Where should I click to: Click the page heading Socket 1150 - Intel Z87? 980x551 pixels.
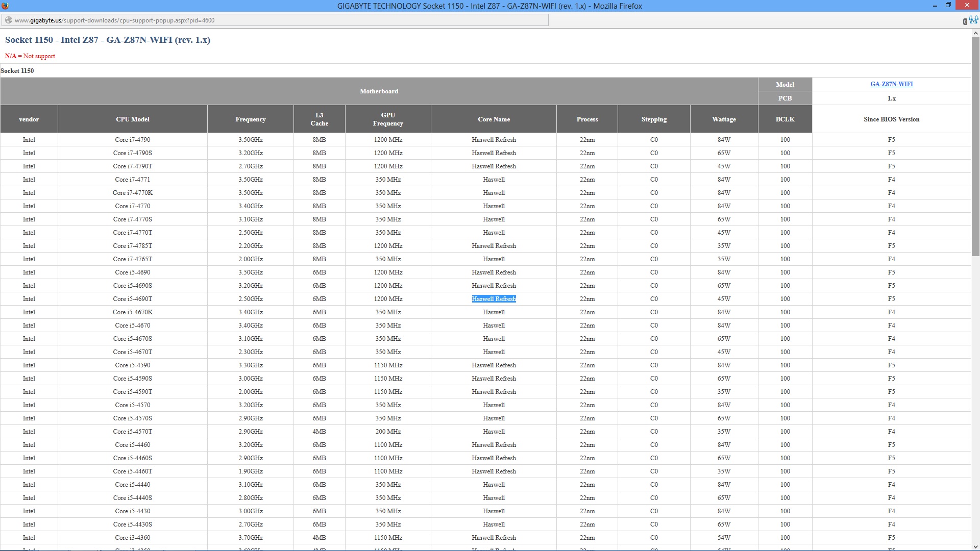coord(108,40)
